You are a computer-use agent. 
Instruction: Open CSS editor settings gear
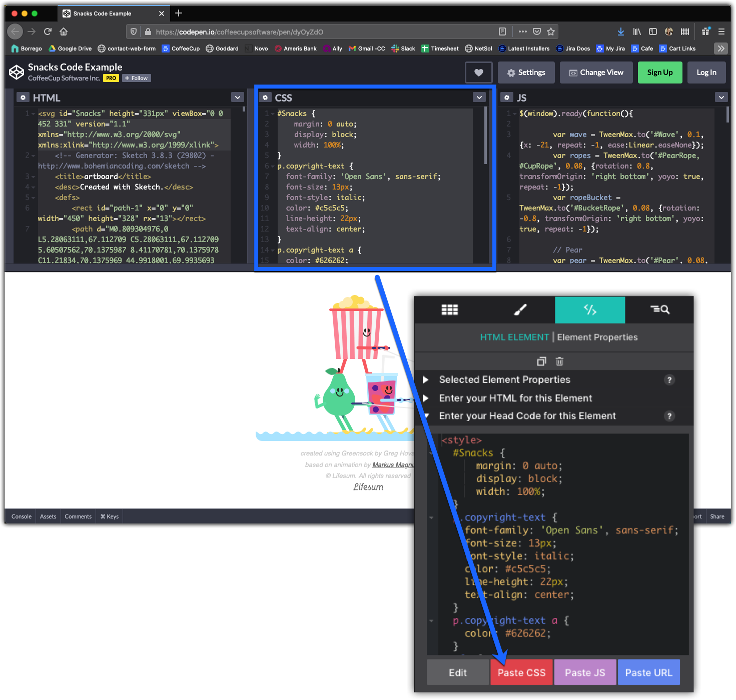(x=265, y=97)
